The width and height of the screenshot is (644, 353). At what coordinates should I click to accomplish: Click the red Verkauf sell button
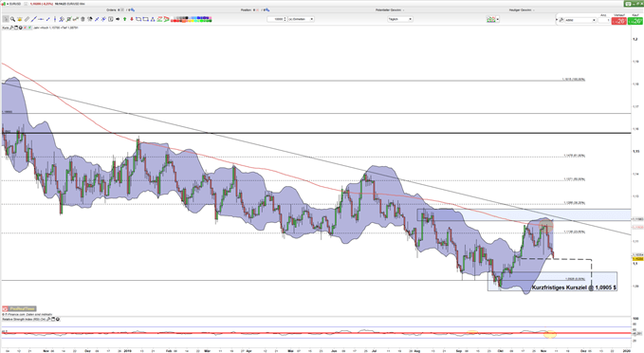(619, 21)
